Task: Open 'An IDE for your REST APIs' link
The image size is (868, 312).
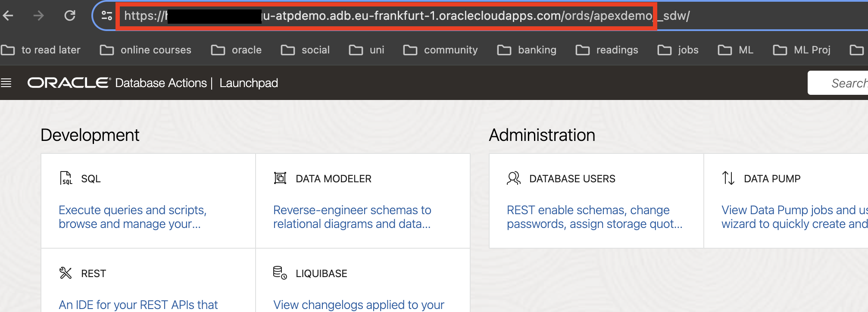Action: click(x=138, y=305)
